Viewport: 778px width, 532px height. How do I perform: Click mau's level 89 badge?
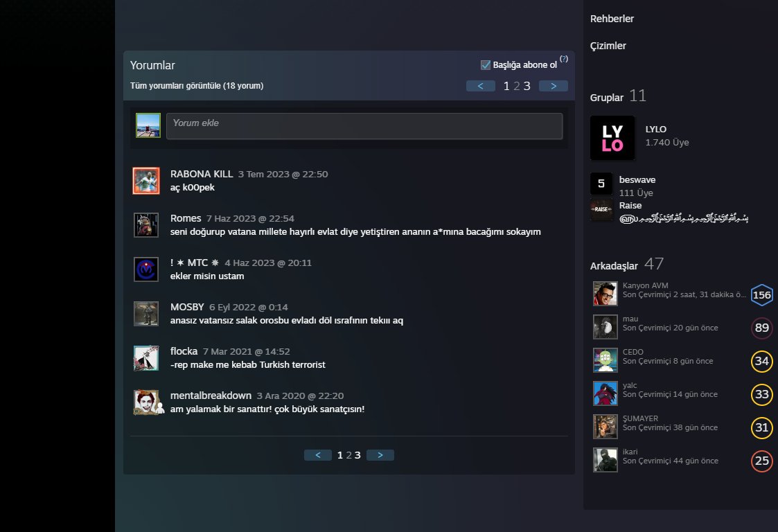pos(761,328)
